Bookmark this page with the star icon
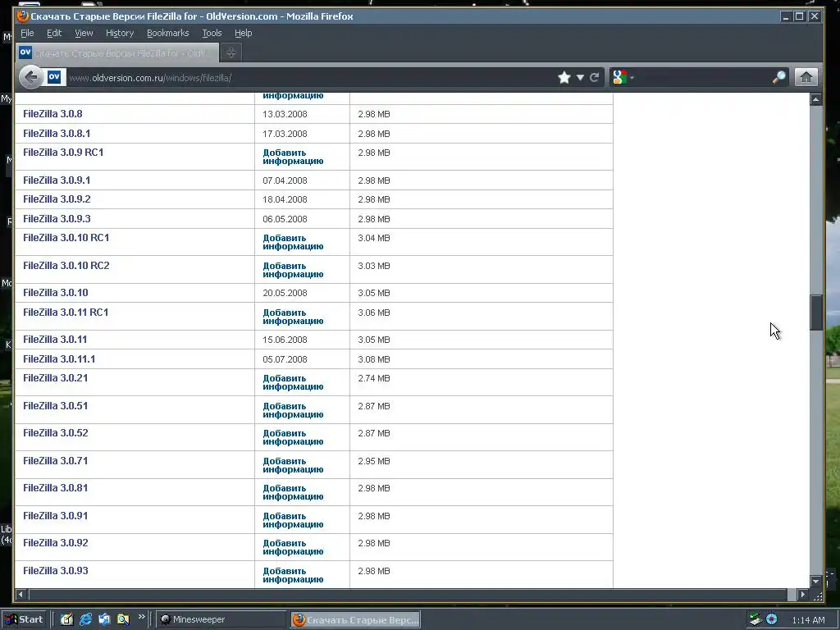This screenshot has height=630, width=840. coord(564,78)
